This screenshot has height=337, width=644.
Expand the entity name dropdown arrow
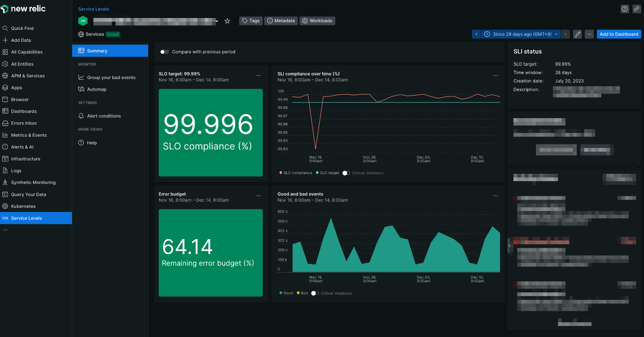[217, 21]
